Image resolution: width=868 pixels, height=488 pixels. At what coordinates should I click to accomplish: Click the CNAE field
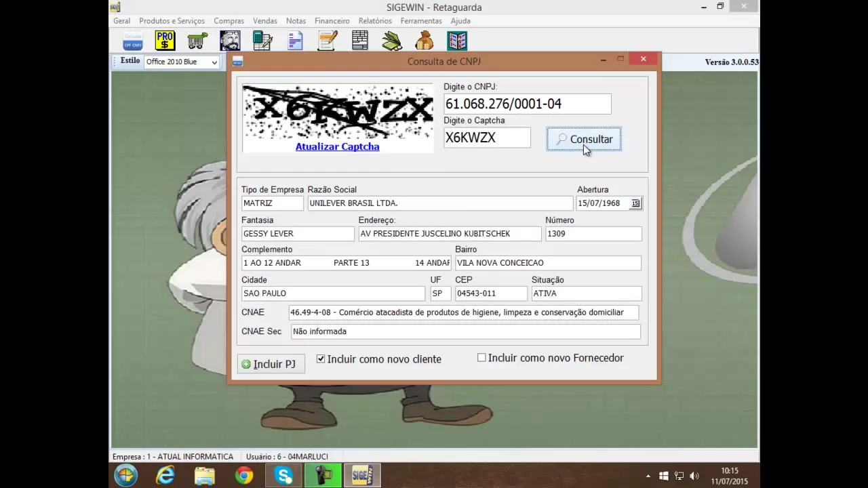[464, 312]
